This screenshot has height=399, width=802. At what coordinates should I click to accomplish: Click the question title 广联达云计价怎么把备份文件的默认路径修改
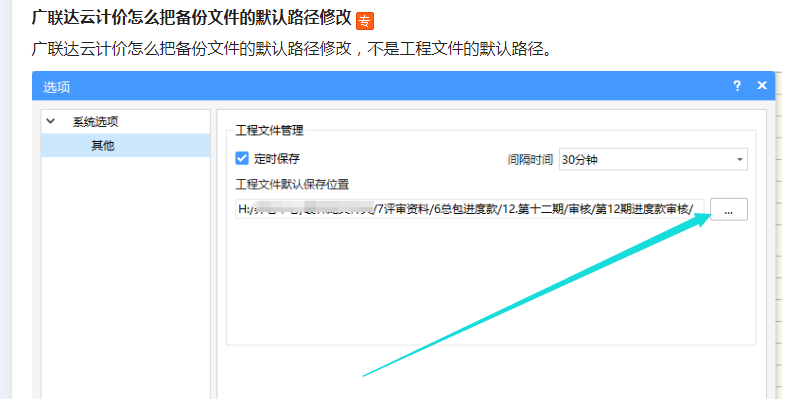[x=192, y=18]
